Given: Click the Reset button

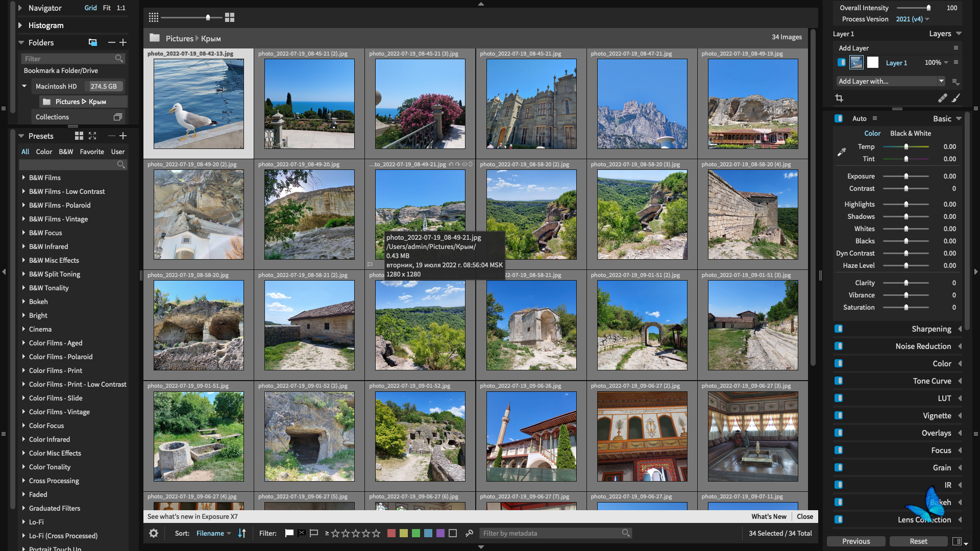Looking at the screenshot, I should pyautogui.click(x=918, y=541).
